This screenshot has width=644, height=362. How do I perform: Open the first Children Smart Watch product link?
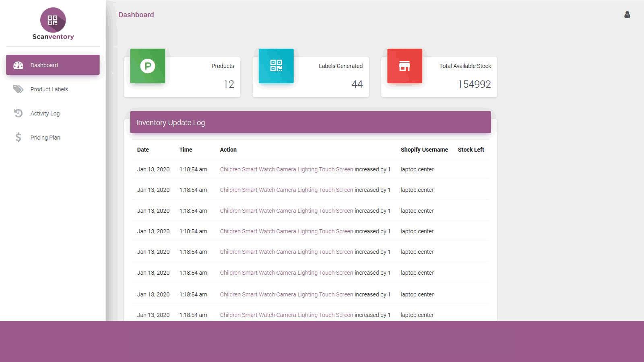coord(286,169)
